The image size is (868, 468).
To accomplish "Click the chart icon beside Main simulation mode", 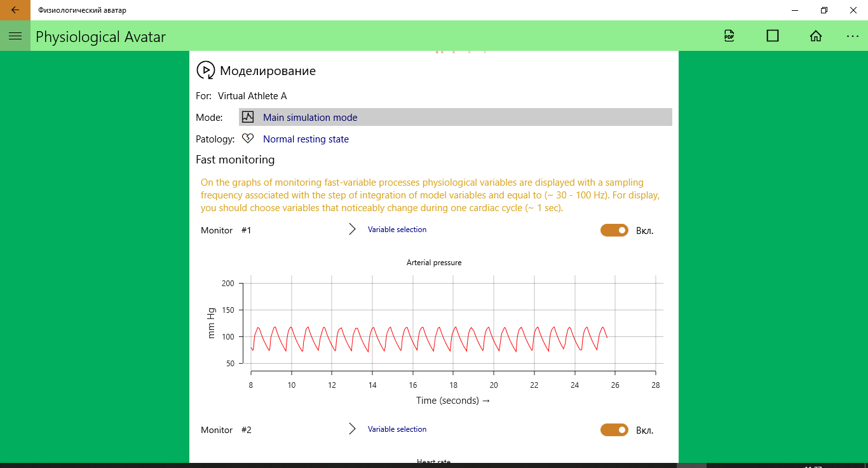I will click(248, 117).
